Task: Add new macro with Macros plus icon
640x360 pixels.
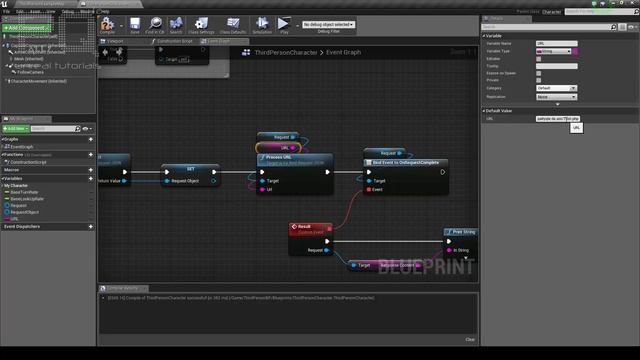Action: pyautogui.click(x=91, y=170)
